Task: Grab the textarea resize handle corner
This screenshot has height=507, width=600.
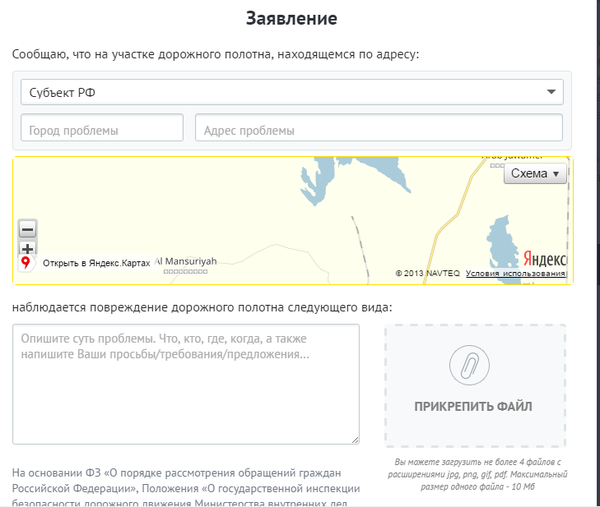Action: (354, 438)
